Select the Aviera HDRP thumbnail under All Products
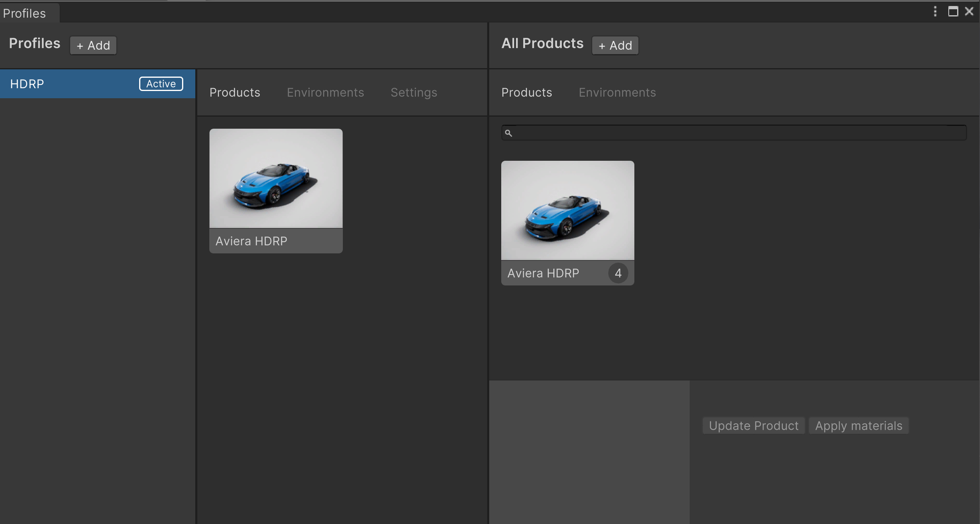 567,210
